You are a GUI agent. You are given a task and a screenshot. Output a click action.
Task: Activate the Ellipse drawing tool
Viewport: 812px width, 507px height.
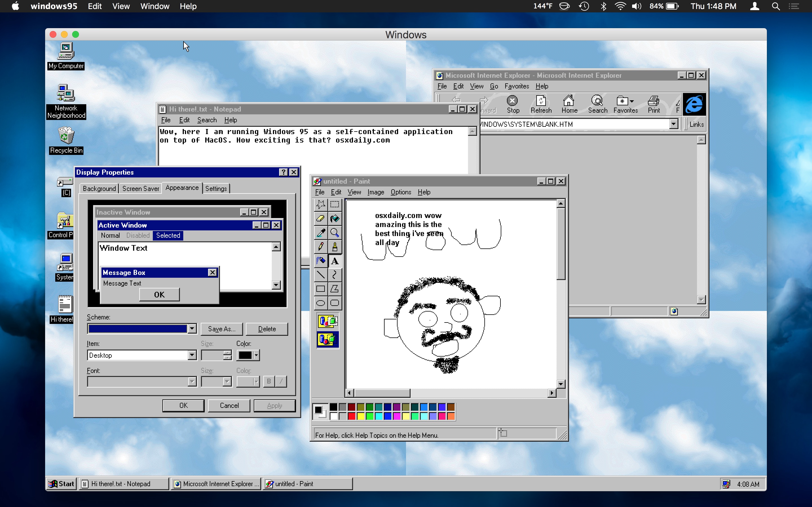coord(321,303)
